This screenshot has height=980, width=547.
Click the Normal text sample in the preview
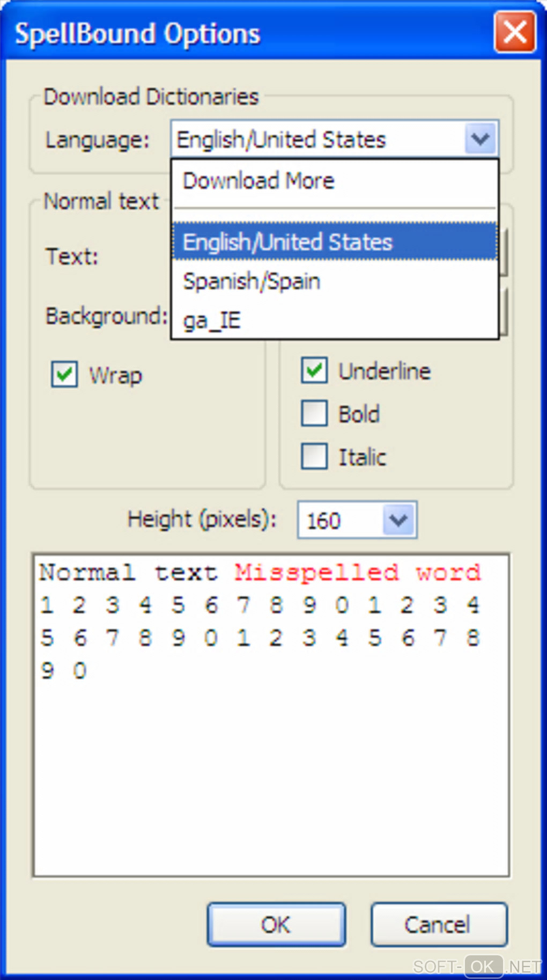coord(129,573)
